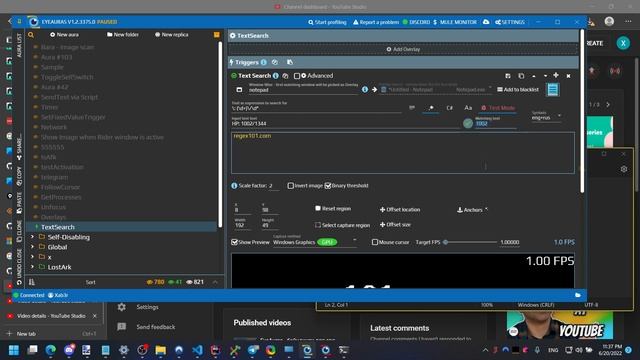The width and height of the screenshot is (640, 360).
Task: Open the Symbols eng+rus language dropdown
Action: pos(547,117)
